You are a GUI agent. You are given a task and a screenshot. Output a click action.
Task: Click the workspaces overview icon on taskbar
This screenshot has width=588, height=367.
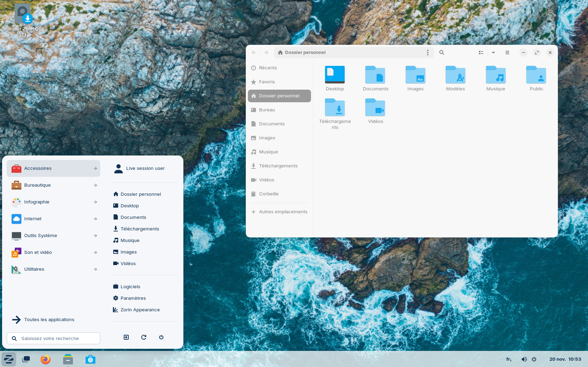click(x=26, y=359)
